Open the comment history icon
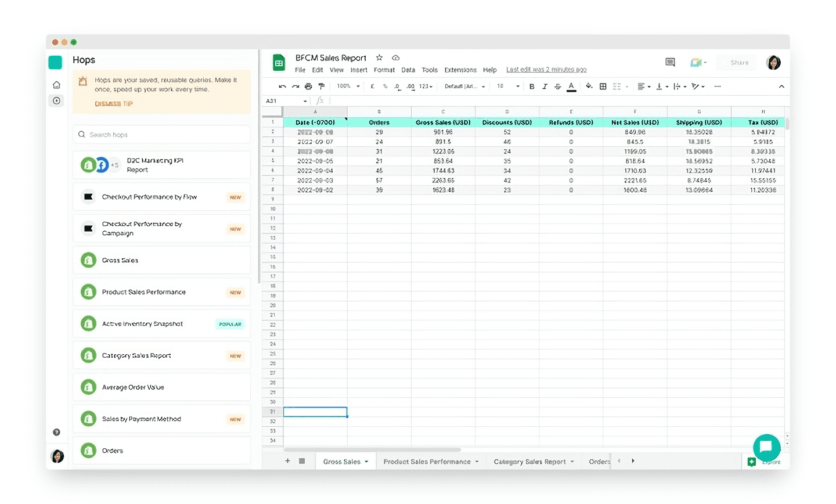Screen dimensions: 836x504 point(670,62)
